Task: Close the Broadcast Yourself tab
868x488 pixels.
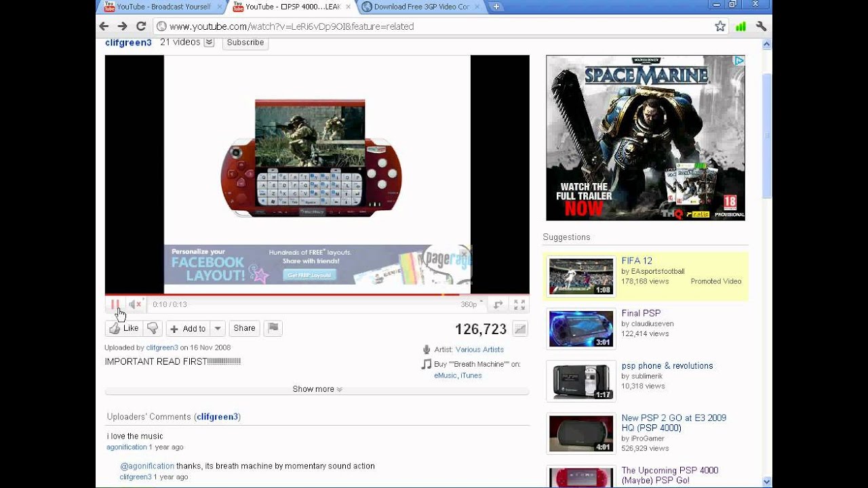Action: tap(219, 7)
